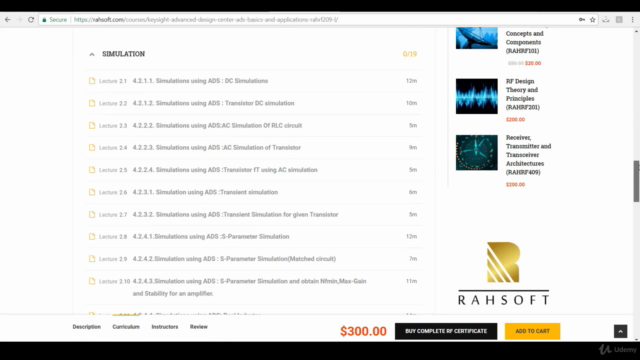
Task: Reload the page with the refresh icon
Action: pyautogui.click(x=31, y=20)
